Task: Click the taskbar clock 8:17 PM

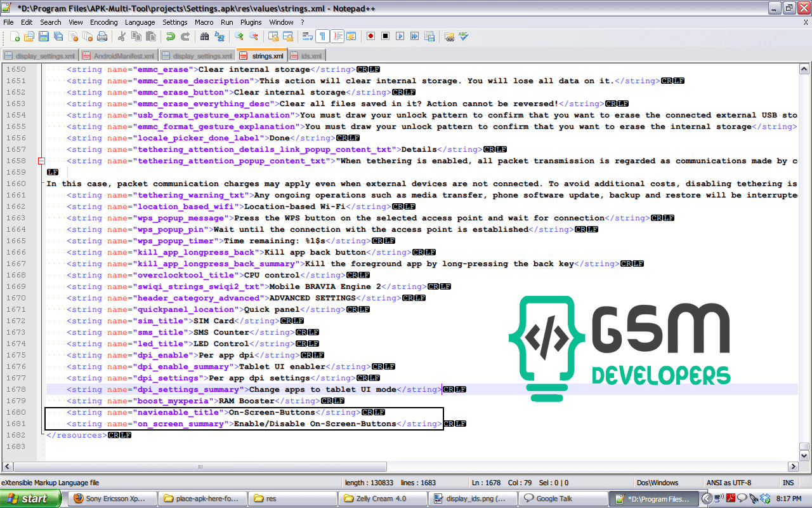Action: (789, 499)
